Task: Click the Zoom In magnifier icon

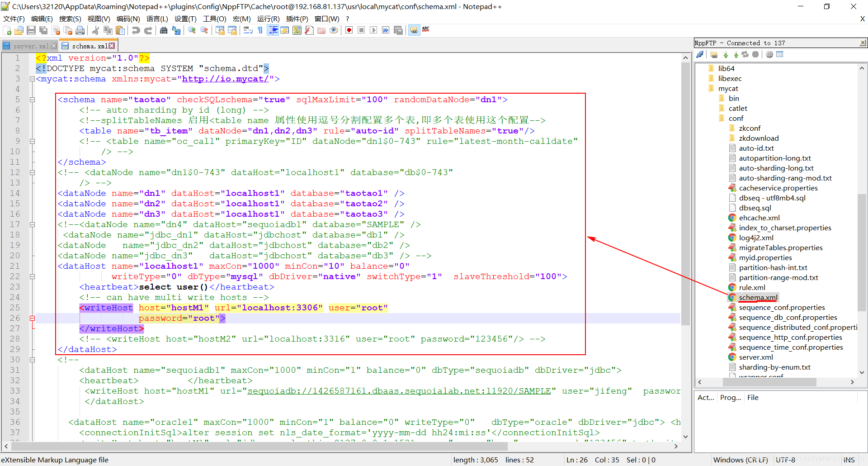Action: (192, 30)
